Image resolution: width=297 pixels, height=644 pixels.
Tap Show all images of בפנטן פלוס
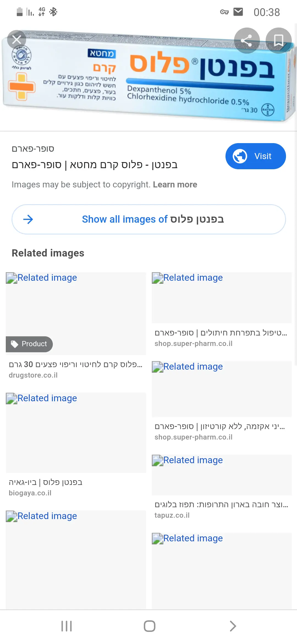pos(148,219)
